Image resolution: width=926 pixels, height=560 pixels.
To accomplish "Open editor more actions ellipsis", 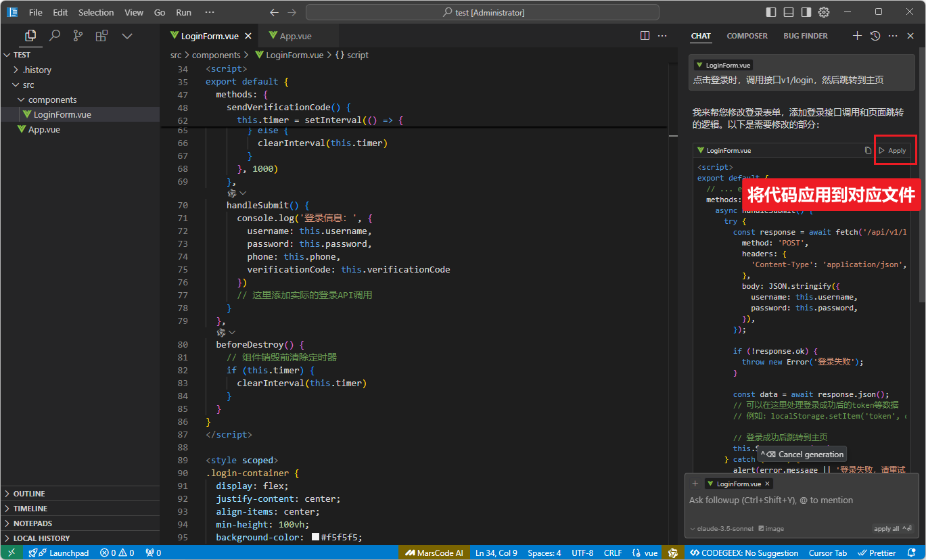I will click(662, 36).
